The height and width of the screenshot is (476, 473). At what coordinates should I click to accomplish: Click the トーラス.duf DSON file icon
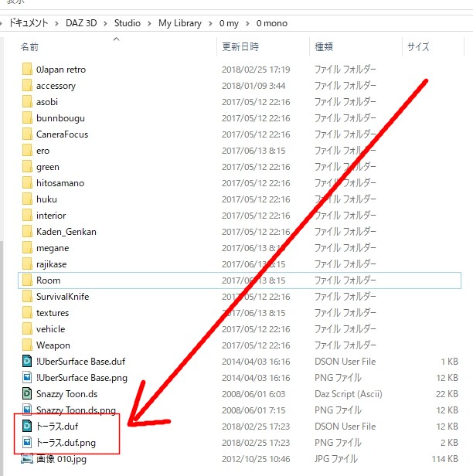coord(27,427)
